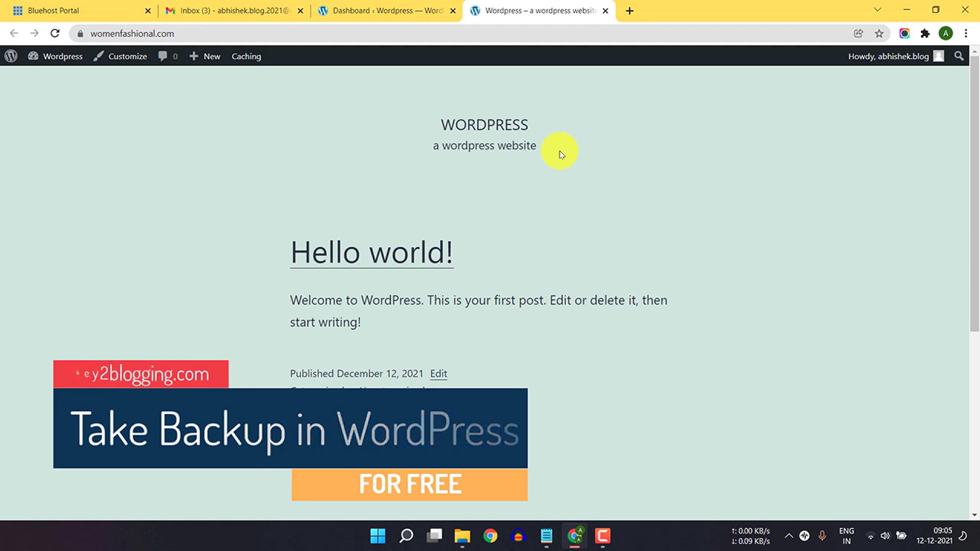The image size is (980, 551).
Task: Open the volume speaker tray icon
Action: click(886, 536)
